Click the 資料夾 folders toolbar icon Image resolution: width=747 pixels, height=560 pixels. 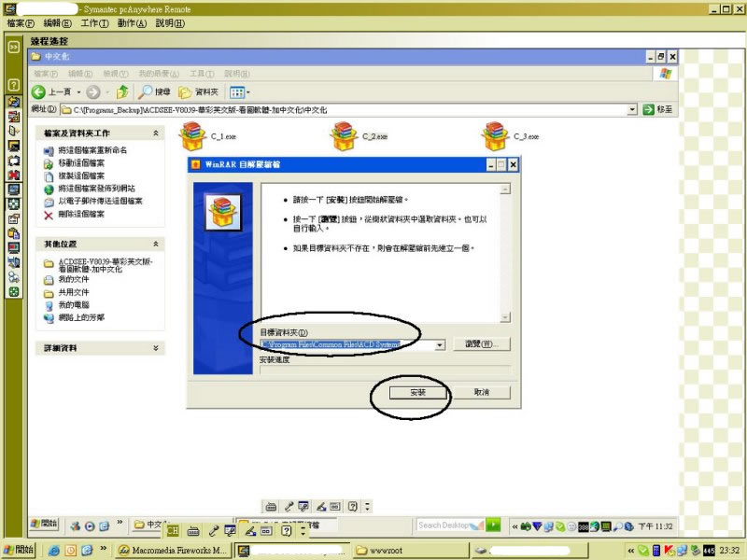186,91
